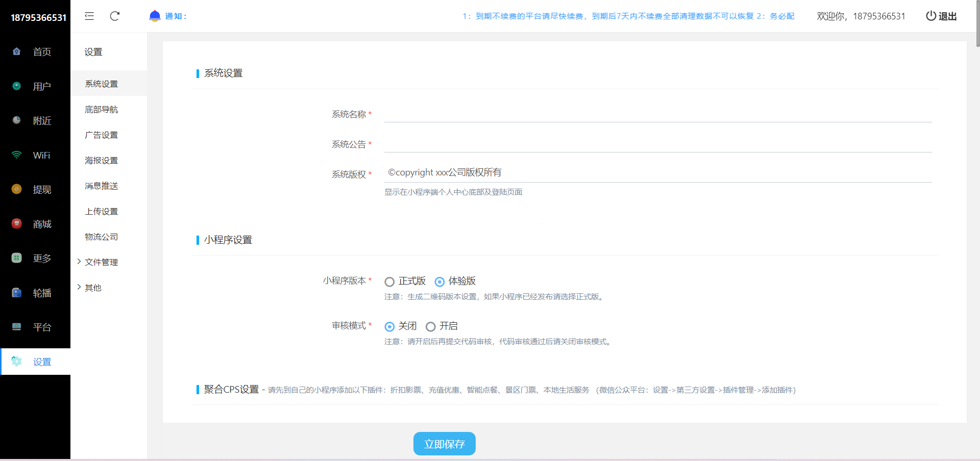Go to 广告设置
Screen dimensions: 980x461
coord(109,135)
